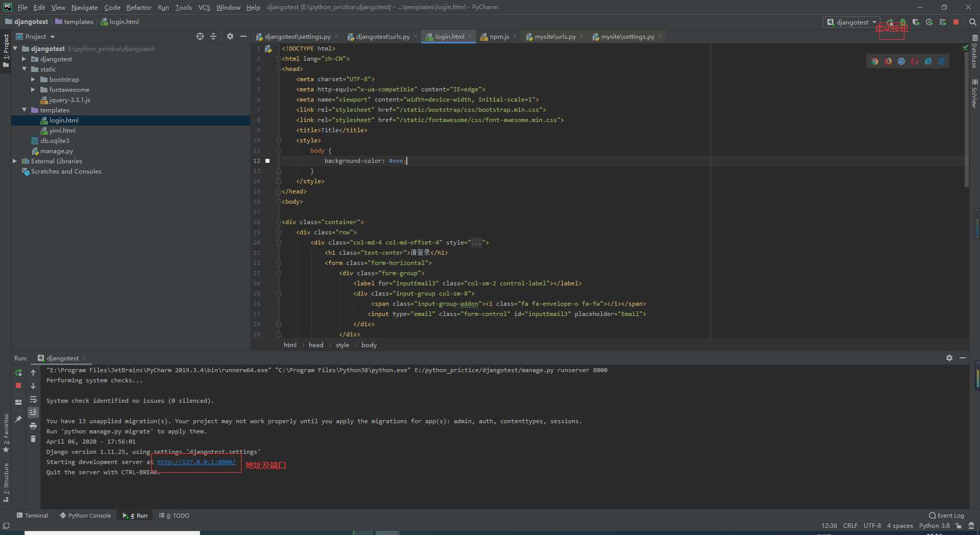Preview login.html in Internet Explorer
The image size is (980, 535).
point(928,61)
